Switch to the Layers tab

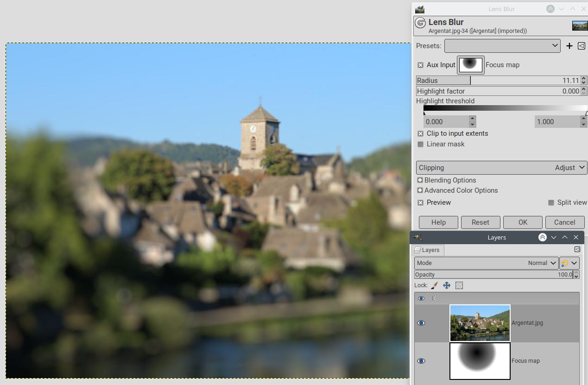[429, 250]
